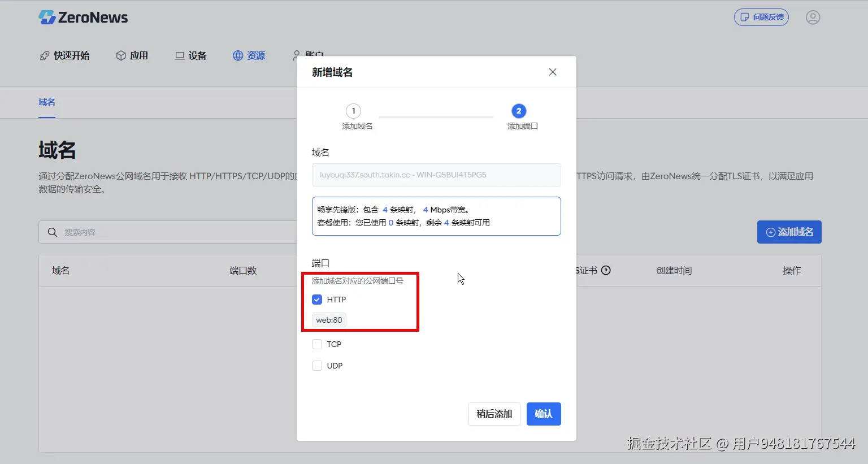The image size is (868, 464).
Task: Open the TLS证书 help question mark icon
Action: tap(605, 271)
